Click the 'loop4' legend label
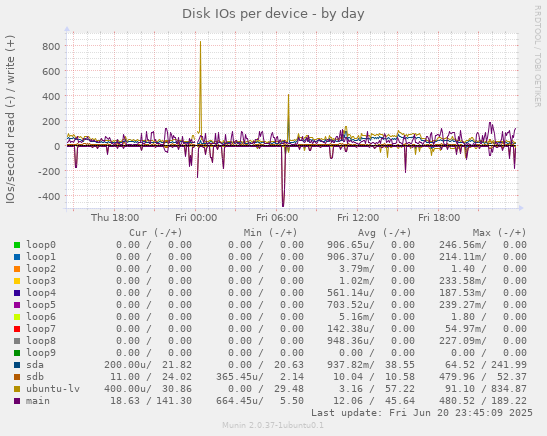Viewport: 547px width, 436px height. coord(41,293)
